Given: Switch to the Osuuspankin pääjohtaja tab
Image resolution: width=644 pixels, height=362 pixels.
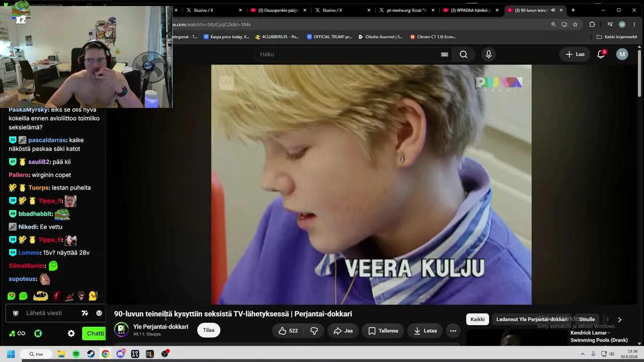Looking at the screenshot, I should pyautogui.click(x=278, y=10).
